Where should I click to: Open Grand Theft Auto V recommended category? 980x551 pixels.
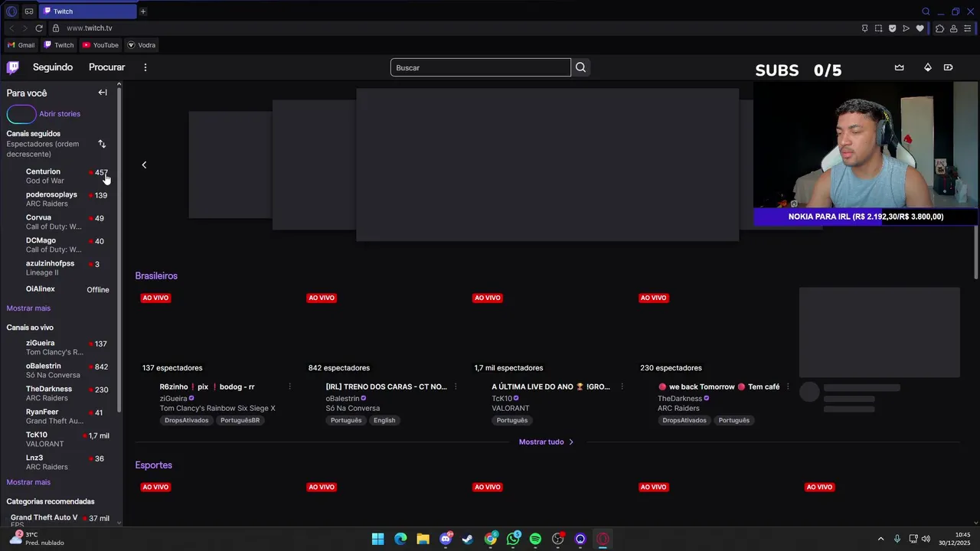60,519
